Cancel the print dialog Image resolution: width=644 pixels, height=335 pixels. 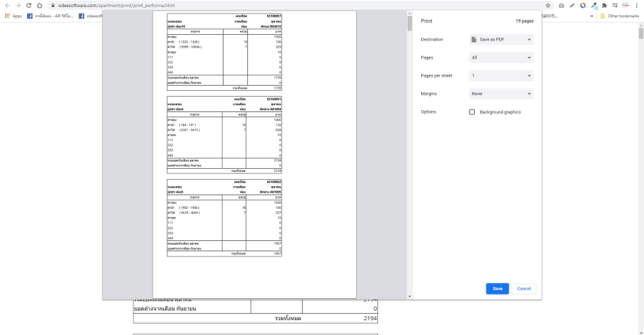[x=524, y=289]
